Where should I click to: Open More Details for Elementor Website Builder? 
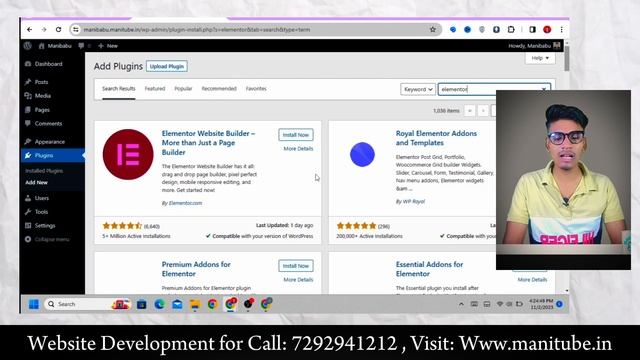tap(298, 149)
